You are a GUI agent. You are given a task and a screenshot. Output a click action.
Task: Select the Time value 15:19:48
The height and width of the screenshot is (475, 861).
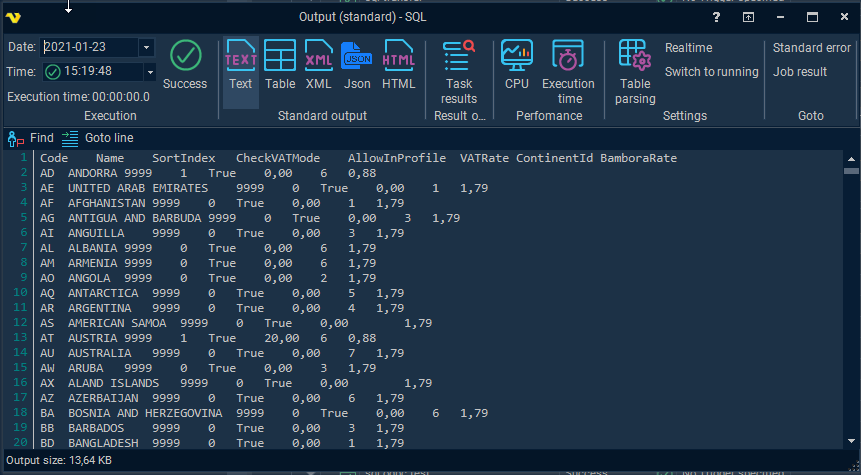[88, 71]
